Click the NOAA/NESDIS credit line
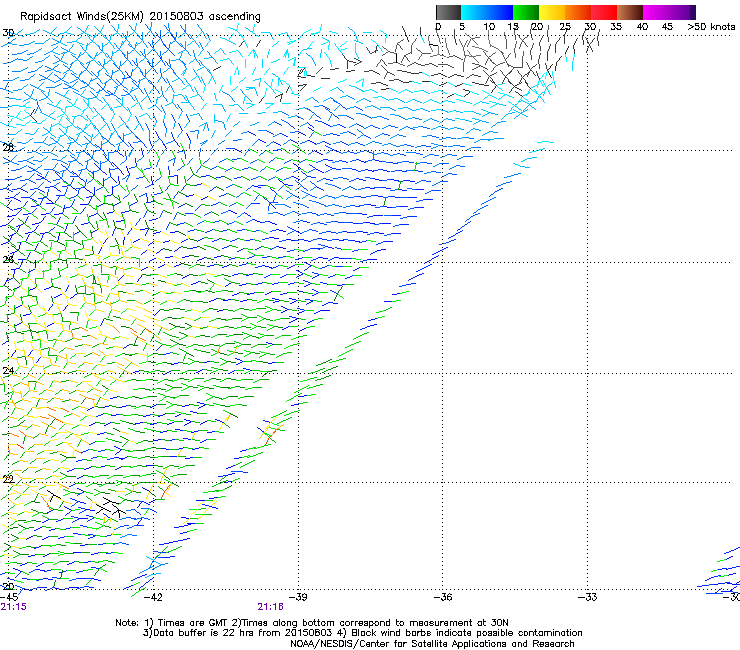The width and height of the screenshot is (740, 650). point(432,644)
